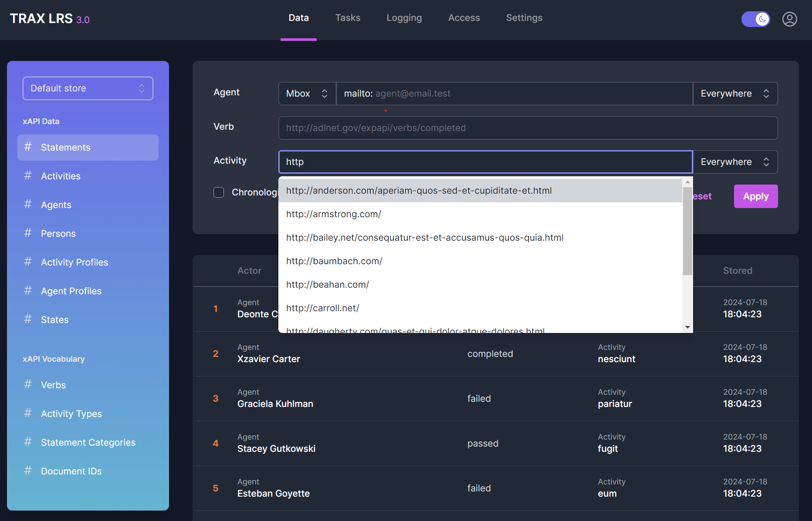Open Activity row's Everywhere dropdown

pyautogui.click(x=735, y=162)
